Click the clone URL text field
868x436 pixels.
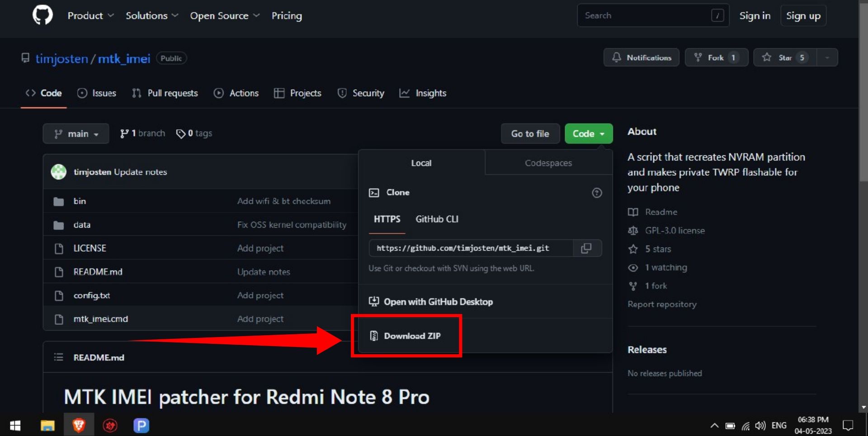pyautogui.click(x=471, y=248)
